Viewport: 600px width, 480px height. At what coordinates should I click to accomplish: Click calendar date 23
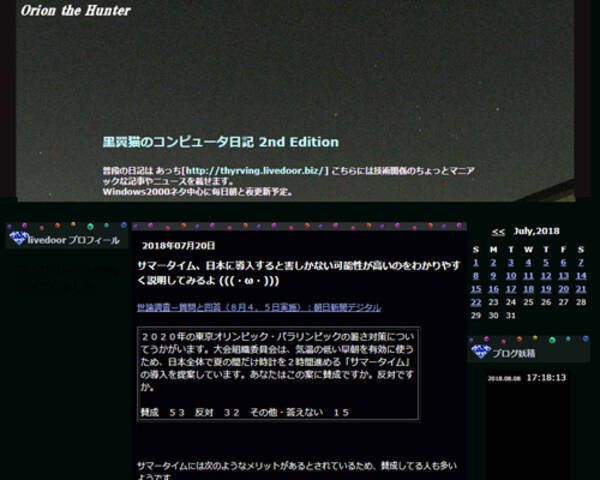[x=493, y=302]
